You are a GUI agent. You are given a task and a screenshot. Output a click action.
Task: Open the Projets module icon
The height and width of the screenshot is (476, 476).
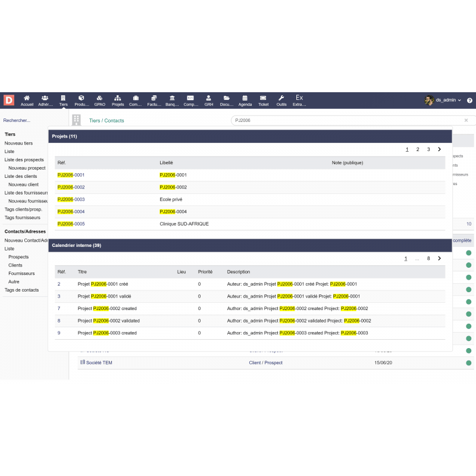coord(118,100)
